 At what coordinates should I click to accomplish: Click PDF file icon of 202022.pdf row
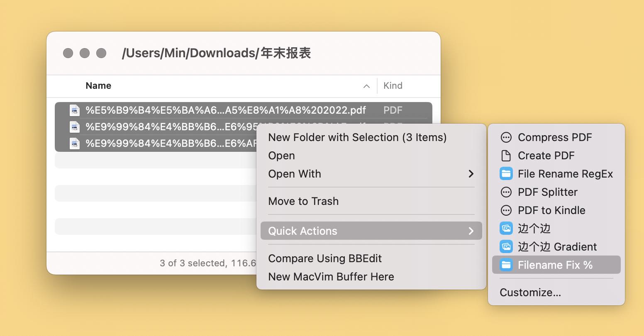pyautogui.click(x=75, y=110)
